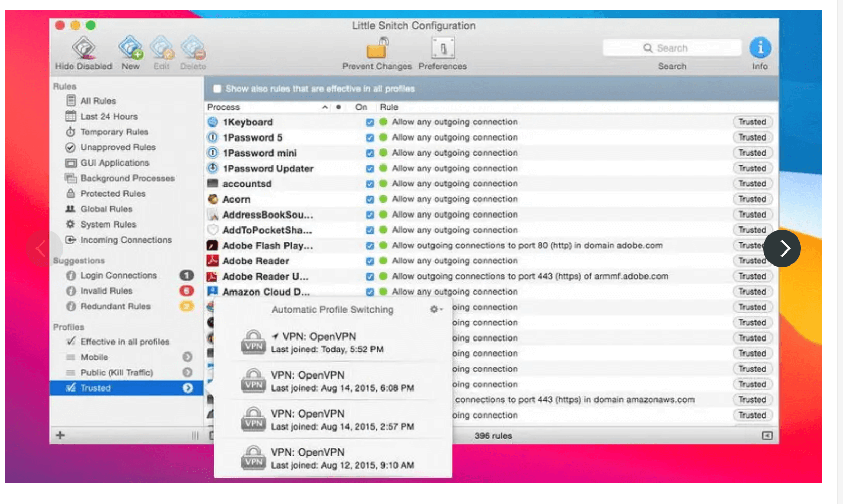The width and height of the screenshot is (843, 504).
Task: Click the Prevent Changes lock icon
Action: [x=377, y=48]
